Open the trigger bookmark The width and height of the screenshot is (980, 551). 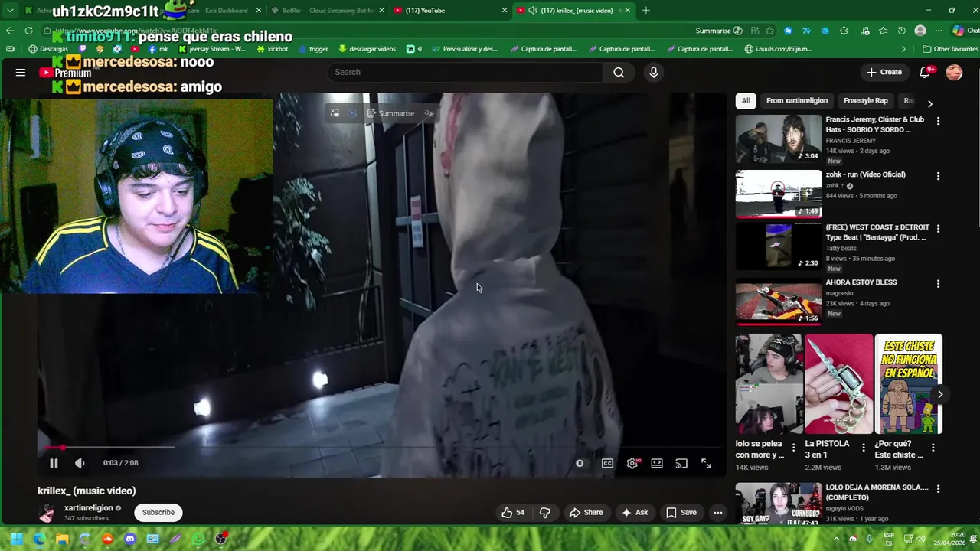tap(313, 49)
